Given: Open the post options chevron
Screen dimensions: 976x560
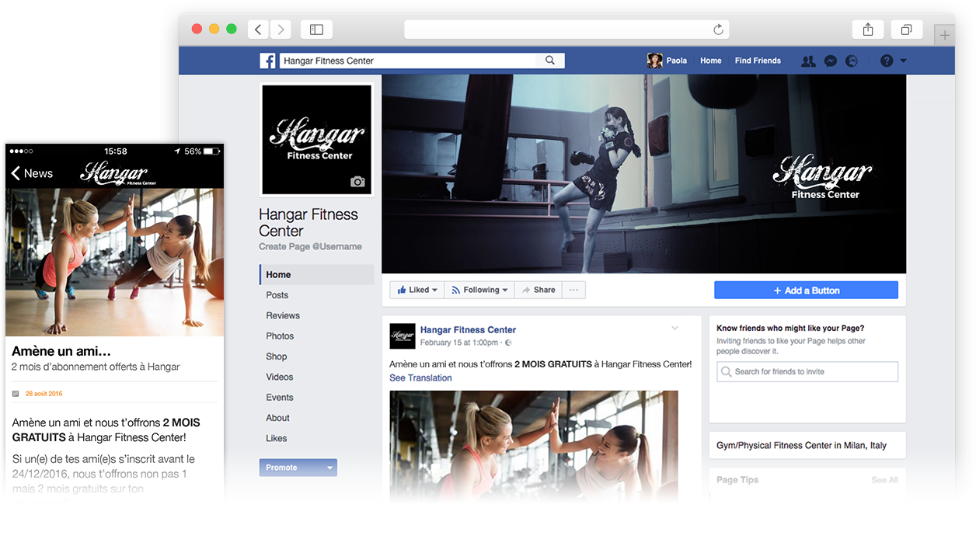Looking at the screenshot, I should coord(674,329).
